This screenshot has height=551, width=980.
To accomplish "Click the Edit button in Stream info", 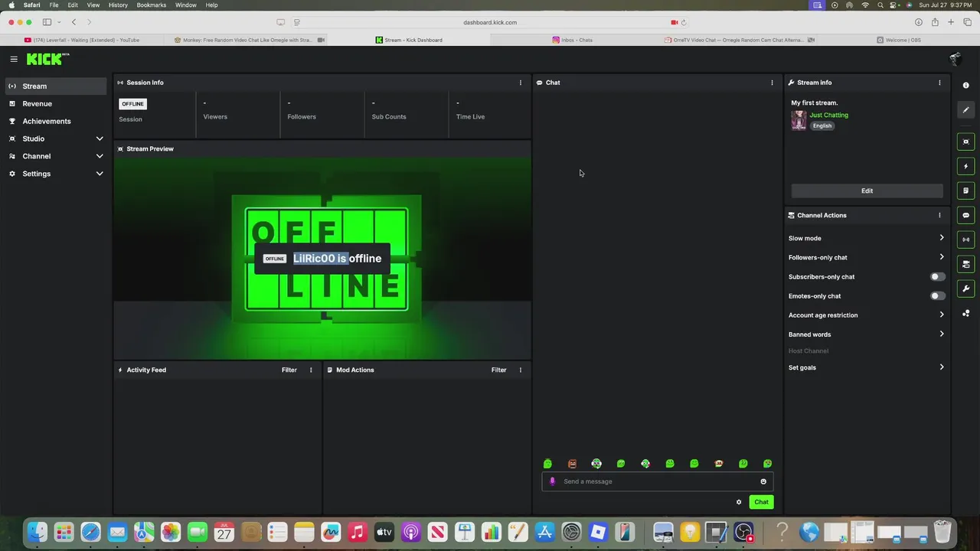I will point(867,191).
